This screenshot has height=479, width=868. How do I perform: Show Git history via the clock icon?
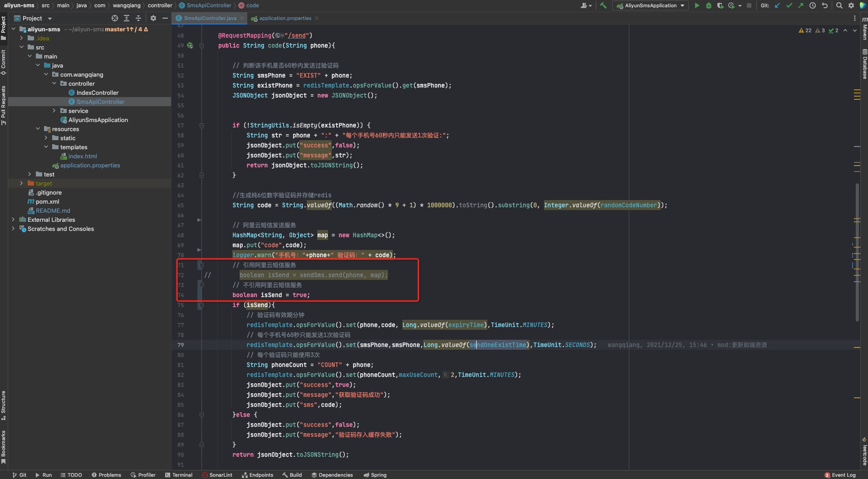813,5
